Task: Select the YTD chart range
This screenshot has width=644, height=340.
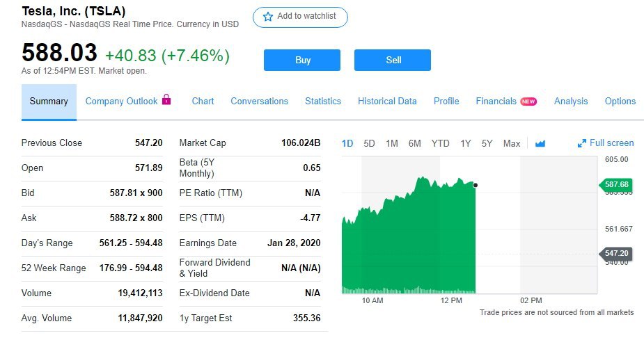Action: pyautogui.click(x=440, y=143)
